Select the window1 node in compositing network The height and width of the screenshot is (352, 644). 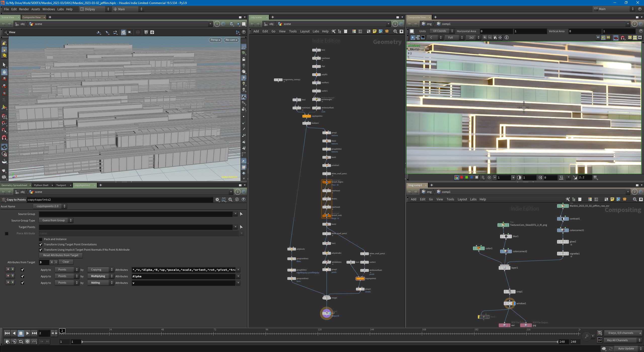tap(509, 303)
